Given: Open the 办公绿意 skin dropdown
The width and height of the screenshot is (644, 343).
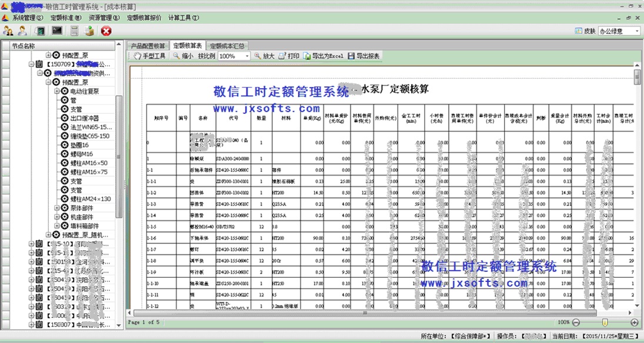Looking at the screenshot, I should tap(637, 31).
